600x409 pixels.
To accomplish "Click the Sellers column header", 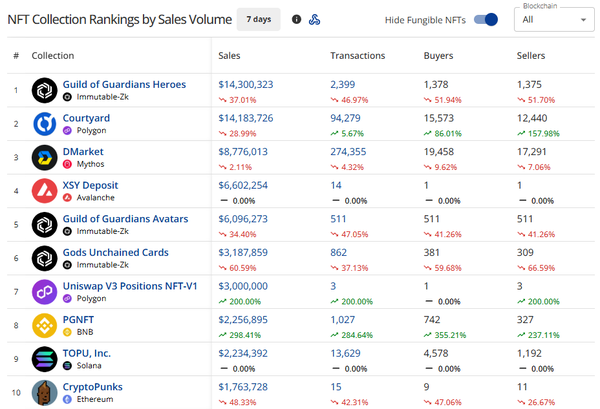I will 531,56.
